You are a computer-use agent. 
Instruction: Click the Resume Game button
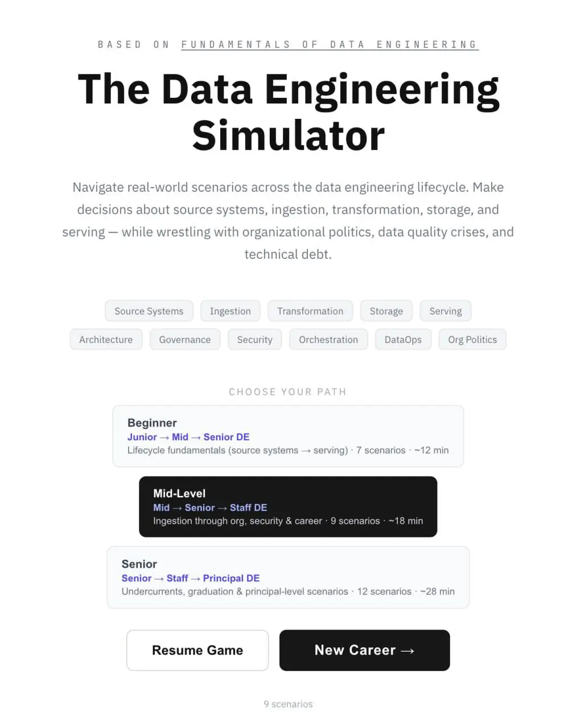click(197, 650)
